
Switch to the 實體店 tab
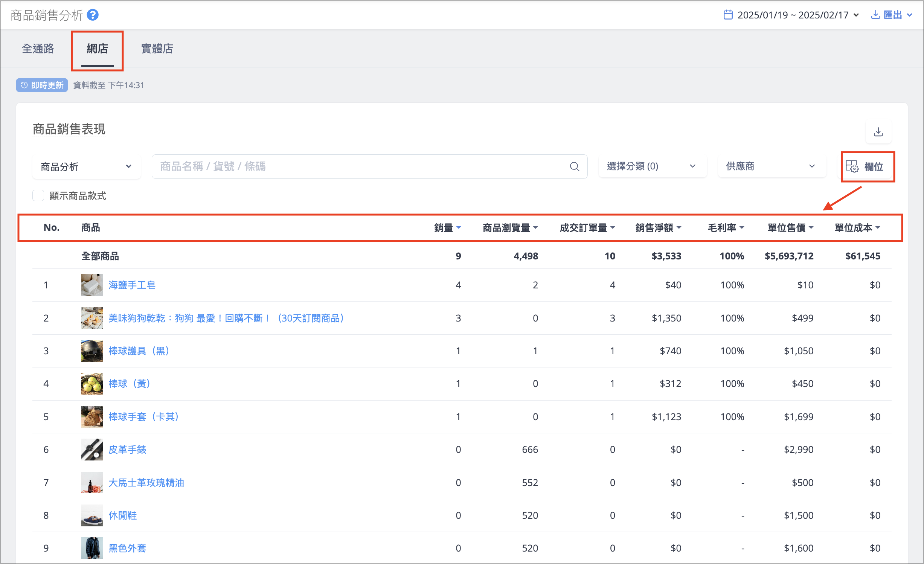click(157, 49)
